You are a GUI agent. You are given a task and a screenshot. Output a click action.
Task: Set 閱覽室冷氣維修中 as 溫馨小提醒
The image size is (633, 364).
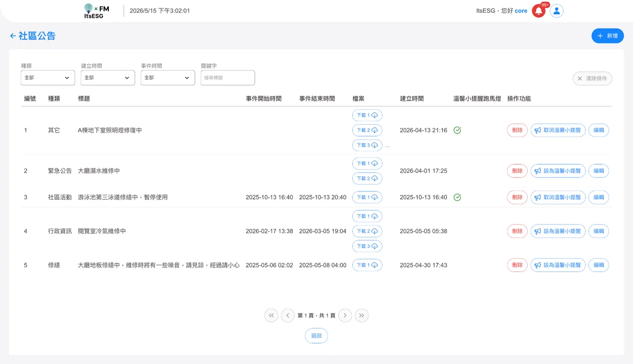[558, 231]
